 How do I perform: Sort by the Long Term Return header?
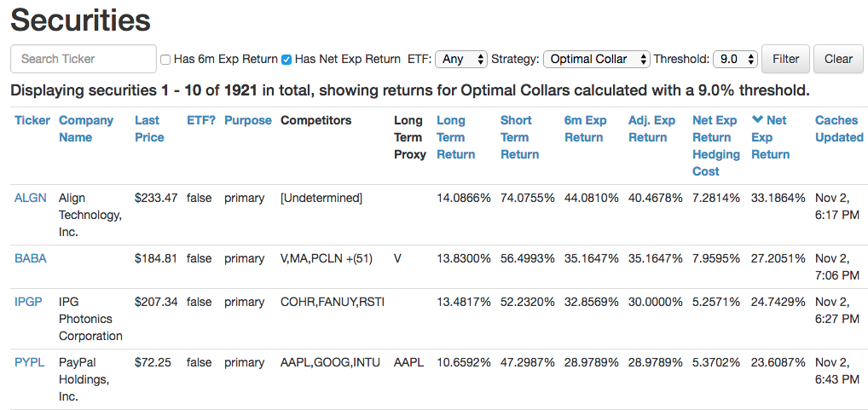(x=456, y=137)
